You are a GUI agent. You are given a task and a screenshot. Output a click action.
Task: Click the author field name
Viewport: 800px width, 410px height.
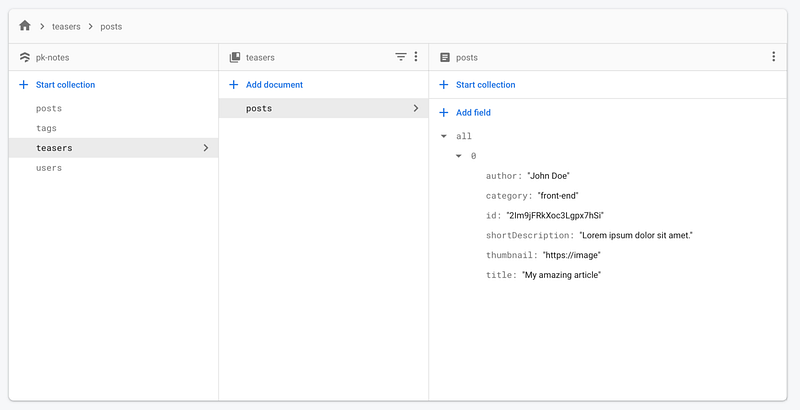pos(502,176)
